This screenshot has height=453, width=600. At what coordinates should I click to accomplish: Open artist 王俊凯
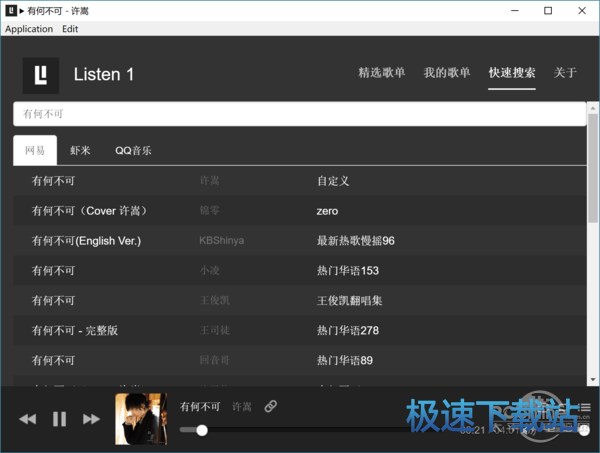[x=215, y=300]
